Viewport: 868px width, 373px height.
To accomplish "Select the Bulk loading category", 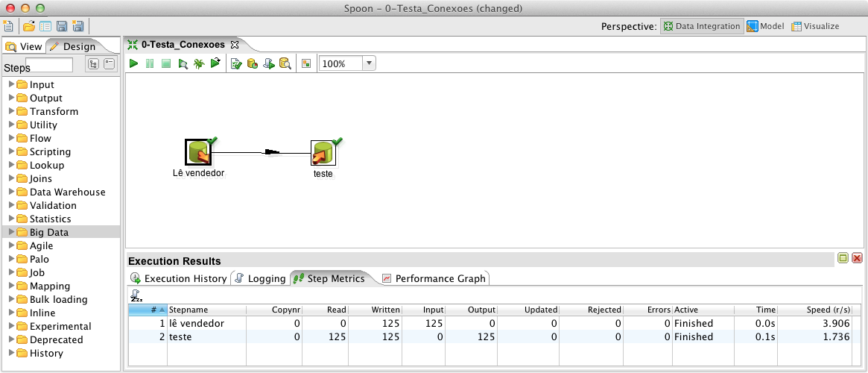I will click(x=59, y=299).
